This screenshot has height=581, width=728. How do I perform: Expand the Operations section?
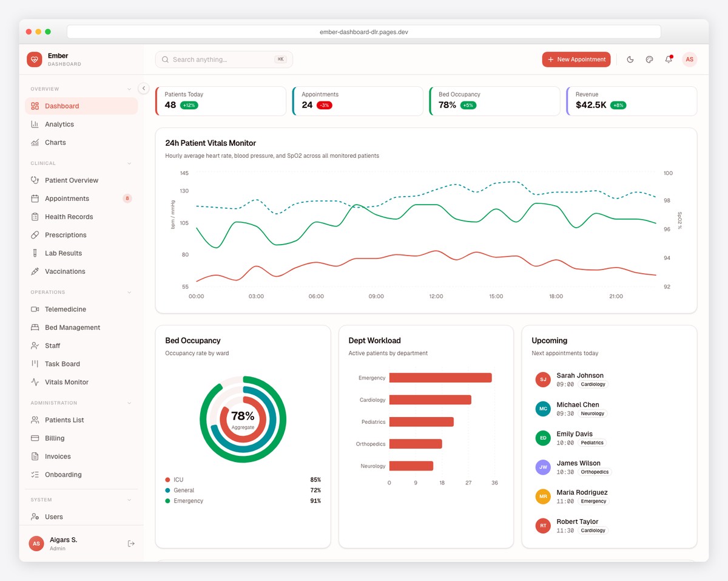pyautogui.click(x=129, y=292)
